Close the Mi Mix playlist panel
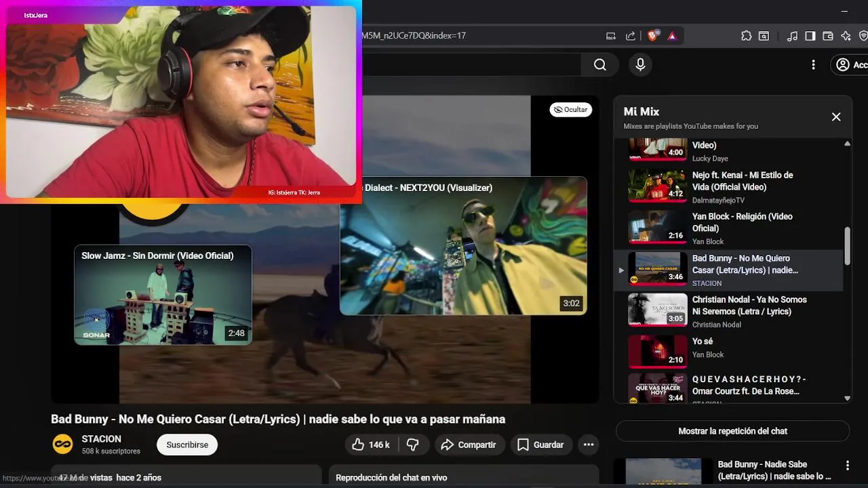The width and height of the screenshot is (868, 488). pos(836,117)
